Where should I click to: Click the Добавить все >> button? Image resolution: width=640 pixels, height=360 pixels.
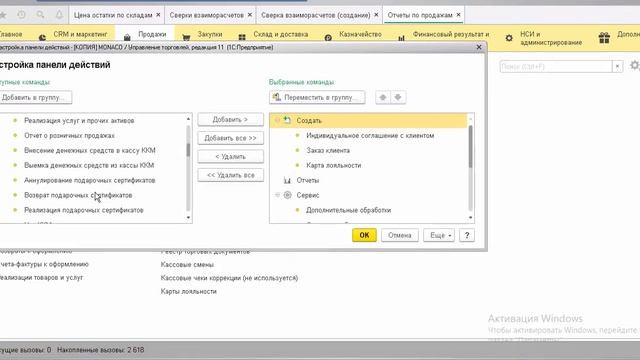pyautogui.click(x=230, y=138)
